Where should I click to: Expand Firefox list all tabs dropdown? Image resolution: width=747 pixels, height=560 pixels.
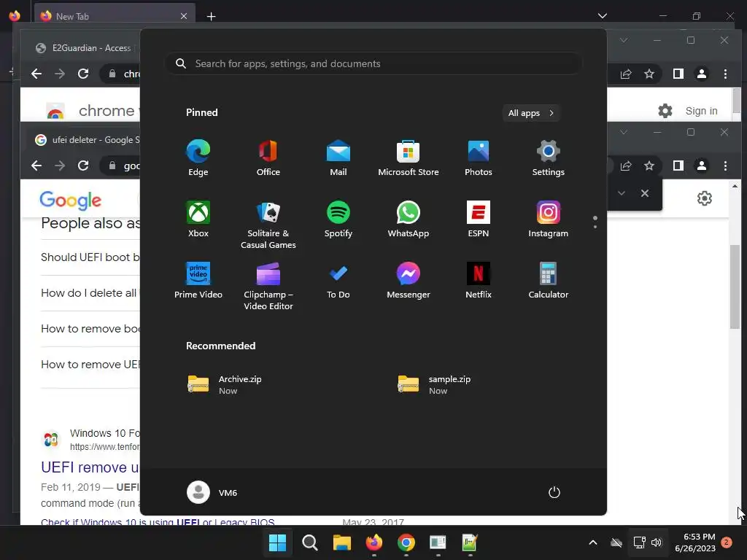[x=602, y=16]
